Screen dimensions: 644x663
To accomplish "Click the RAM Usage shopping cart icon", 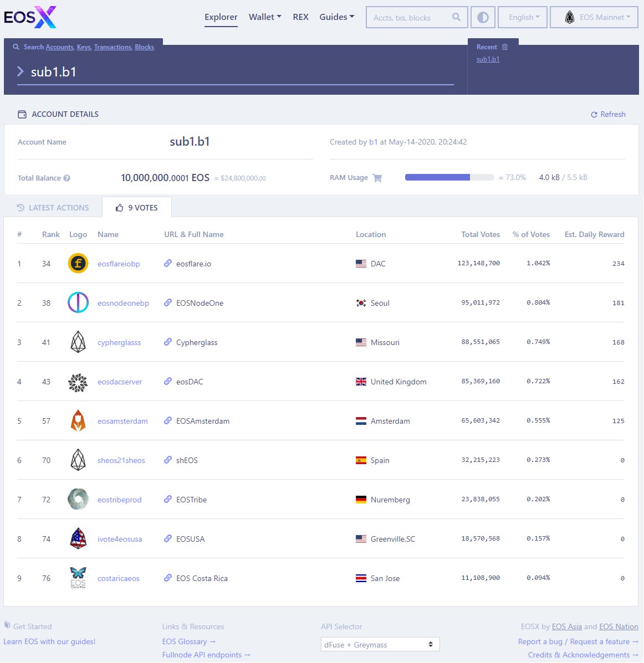I will click(377, 178).
